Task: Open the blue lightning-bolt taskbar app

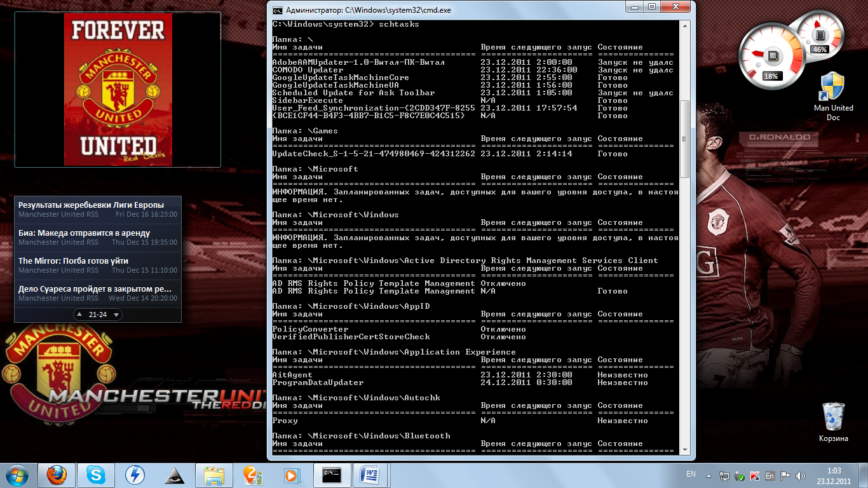Action: [135, 475]
